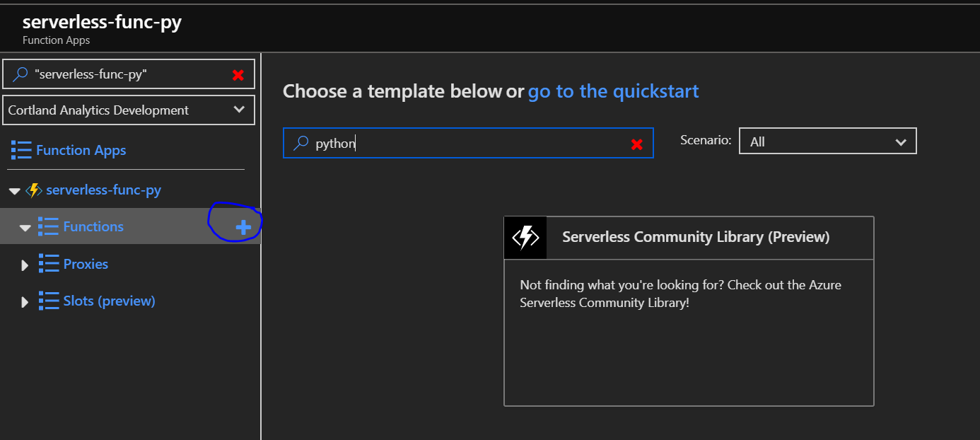The height and width of the screenshot is (440, 980).
Task: Click the + icon to add a new function
Action: (x=243, y=226)
